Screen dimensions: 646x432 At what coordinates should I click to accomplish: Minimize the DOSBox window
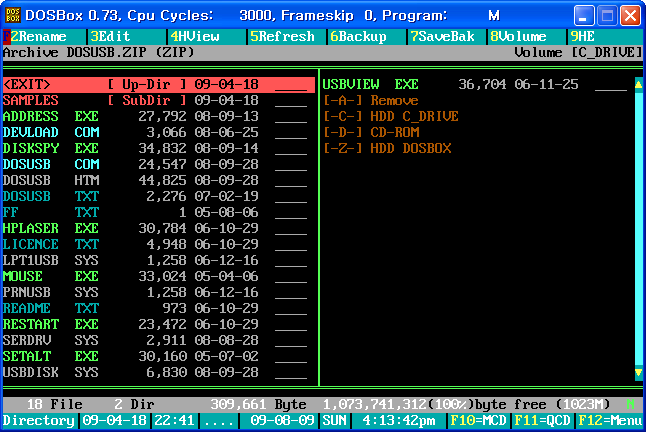[584, 16]
